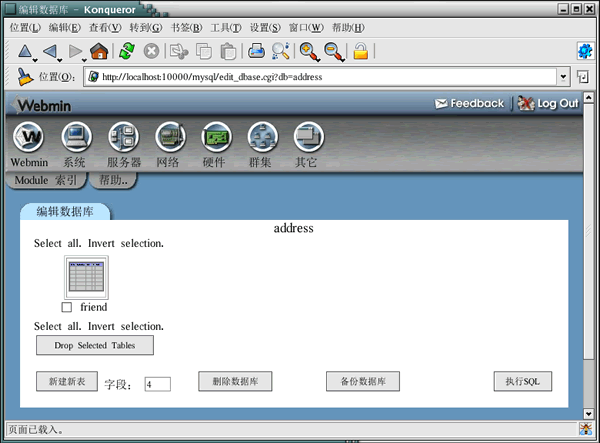Viewport: 600px width, 443px height.
Task: Open the 系统 (System) category icon
Action: [x=77, y=137]
